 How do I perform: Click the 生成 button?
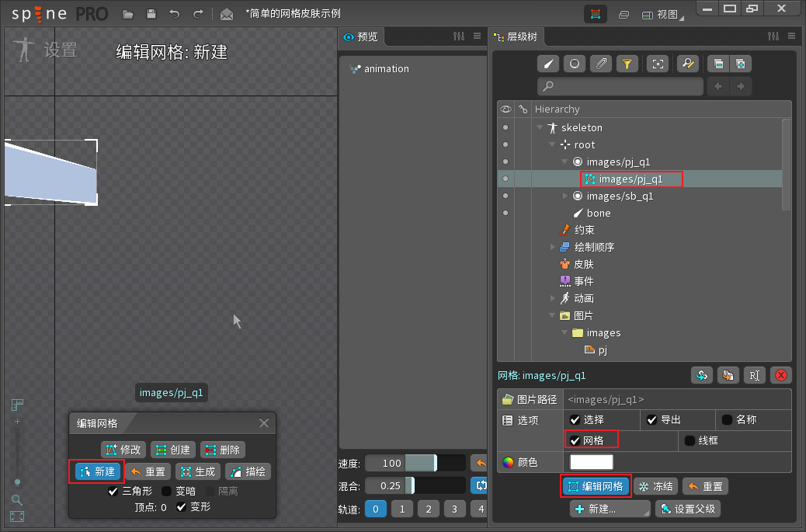pos(198,471)
